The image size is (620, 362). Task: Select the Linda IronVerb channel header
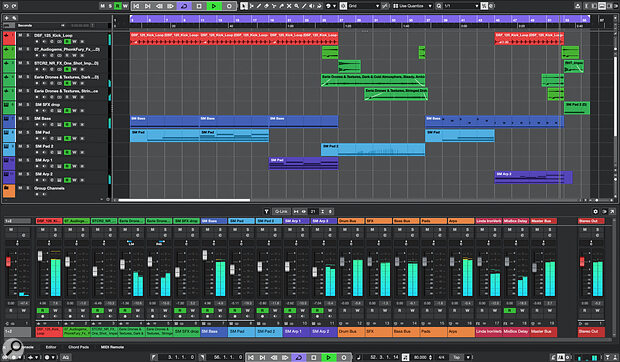click(x=489, y=221)
